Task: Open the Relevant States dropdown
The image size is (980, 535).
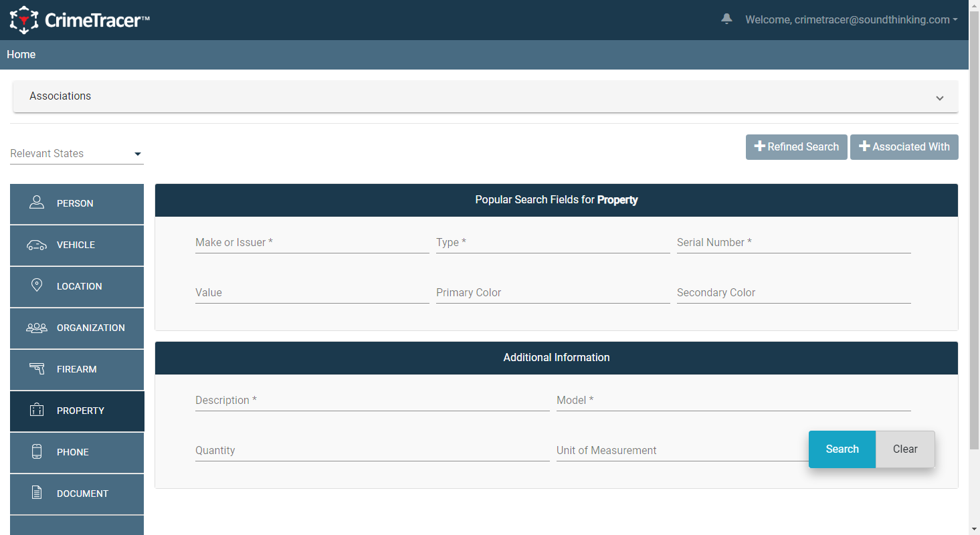Action: click(x=77, y=153)
